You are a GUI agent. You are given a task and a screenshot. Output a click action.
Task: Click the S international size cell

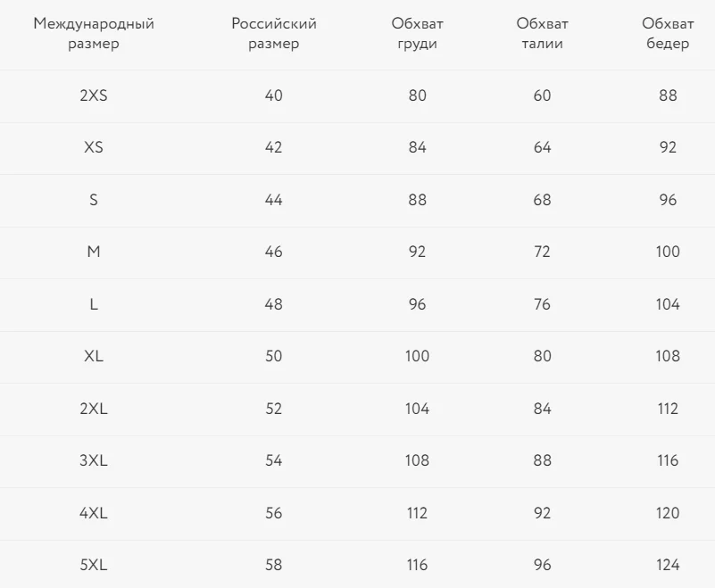point(94,200)
